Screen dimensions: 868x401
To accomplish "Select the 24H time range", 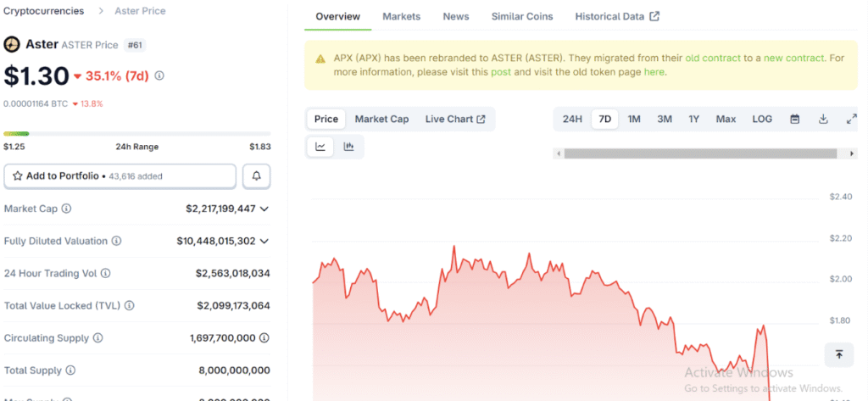I will 572,120.
